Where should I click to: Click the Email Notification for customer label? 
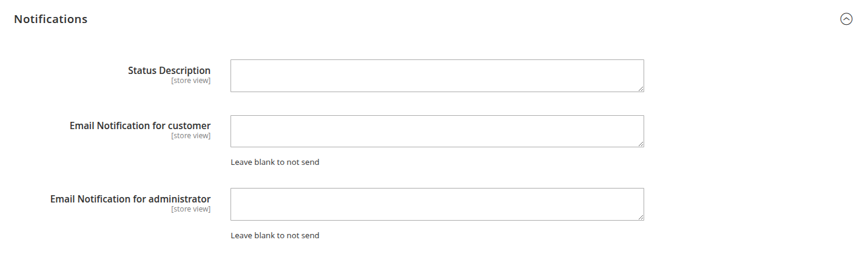point(140,125)
